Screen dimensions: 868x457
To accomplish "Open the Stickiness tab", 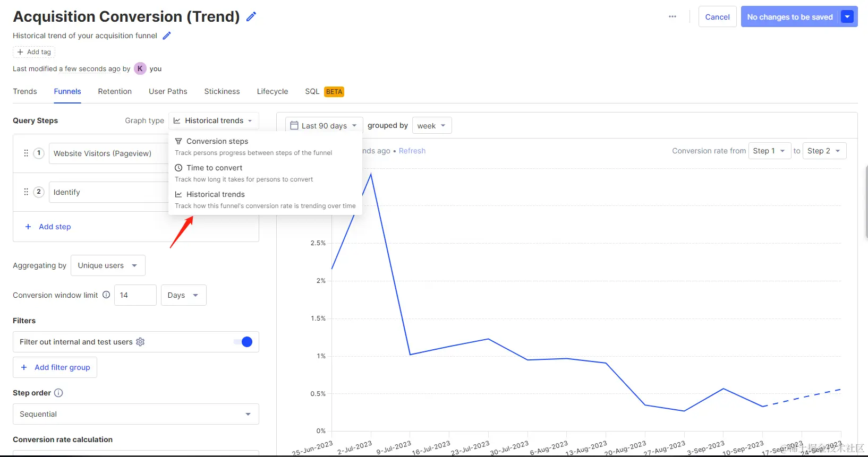I will 222,91.
